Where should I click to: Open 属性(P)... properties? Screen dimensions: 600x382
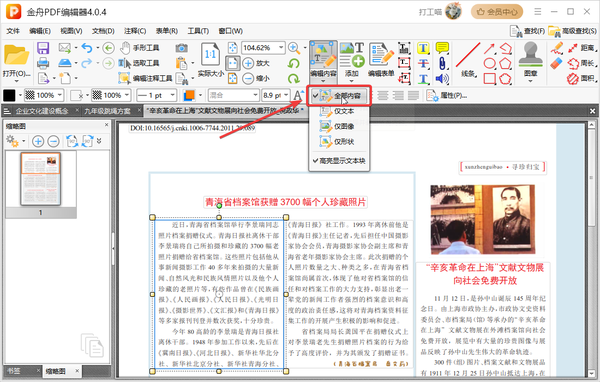point(447,95)
